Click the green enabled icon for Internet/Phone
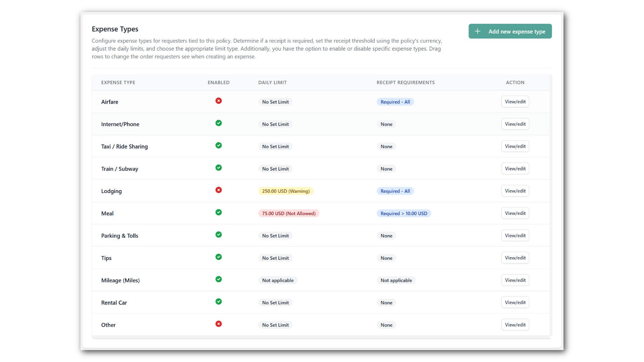The width and height of the screenshot is (644, 362). tap(218, 123)
